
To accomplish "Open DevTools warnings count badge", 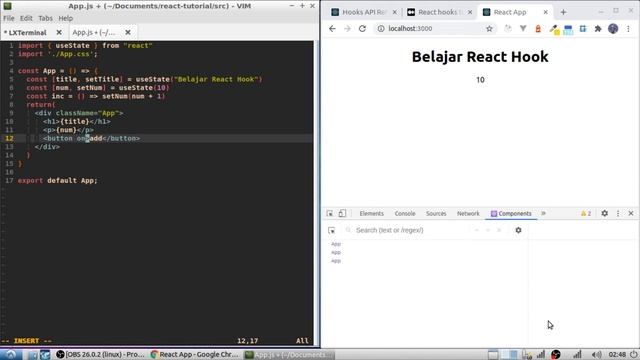I will coord(586,213).
